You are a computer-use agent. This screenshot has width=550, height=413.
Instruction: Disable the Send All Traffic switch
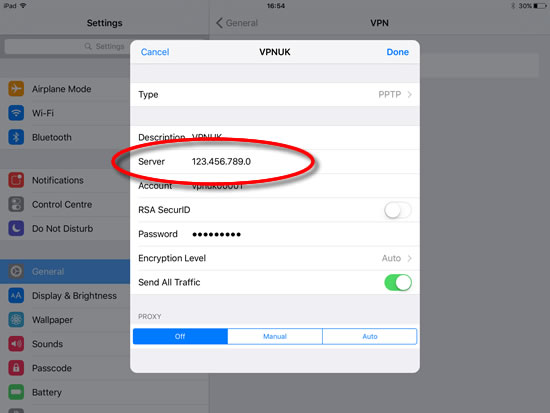pyautogui.click(x=398, y=282)
